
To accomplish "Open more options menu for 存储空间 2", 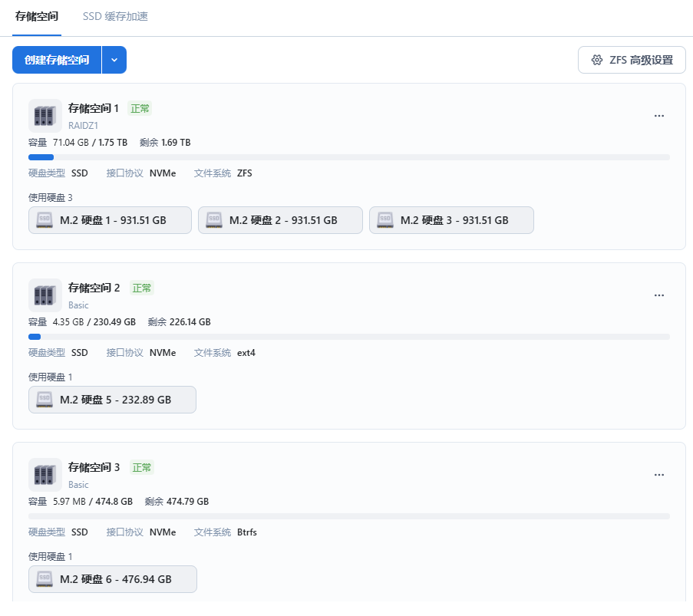I will (658, 295).
